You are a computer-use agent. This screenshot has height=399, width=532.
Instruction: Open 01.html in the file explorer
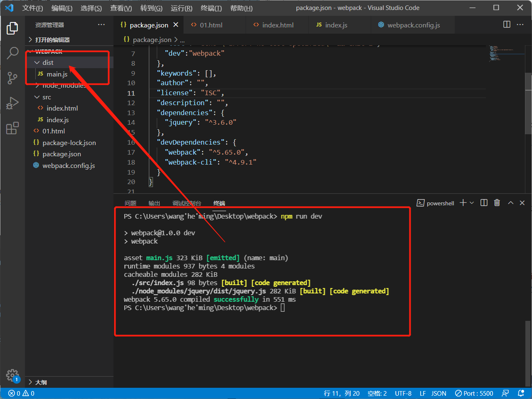tap(69, 131)
